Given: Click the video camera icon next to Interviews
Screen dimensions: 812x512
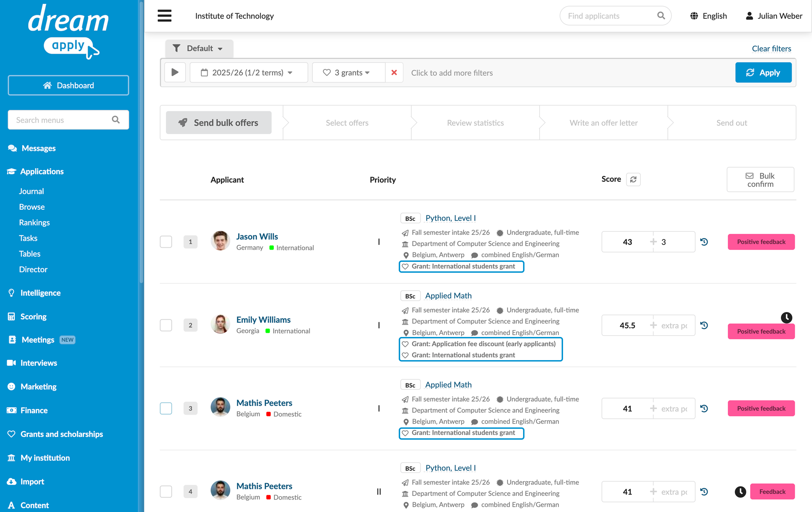Looking at the screenshot, I should (x=11, y=363).
